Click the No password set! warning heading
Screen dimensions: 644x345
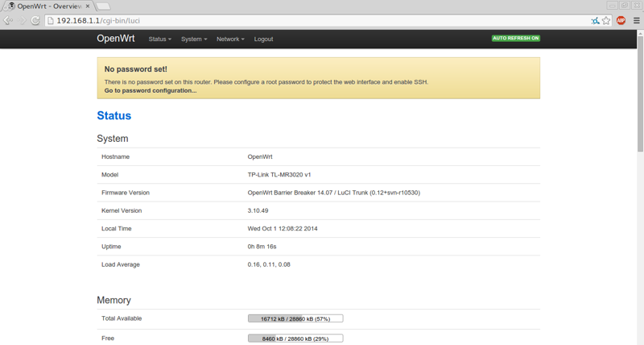tap(135, 69)
